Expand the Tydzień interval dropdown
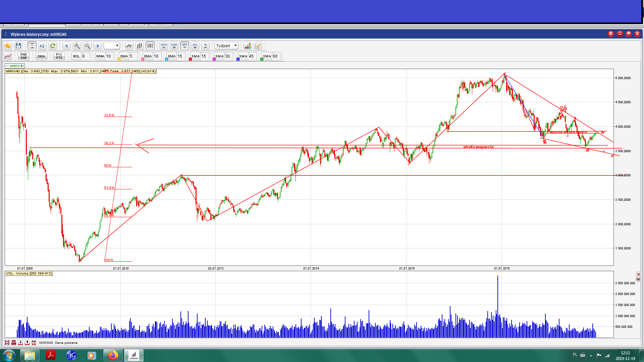This screenshot has width=644, height=362. (x=235, y=46)
